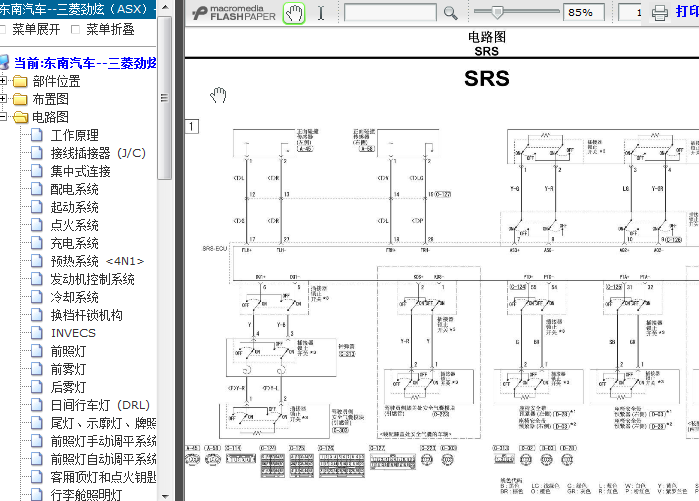Screen dimensions: 699x501
Task: Open the 集中式连接 diagram
Action: pos(81,171)
